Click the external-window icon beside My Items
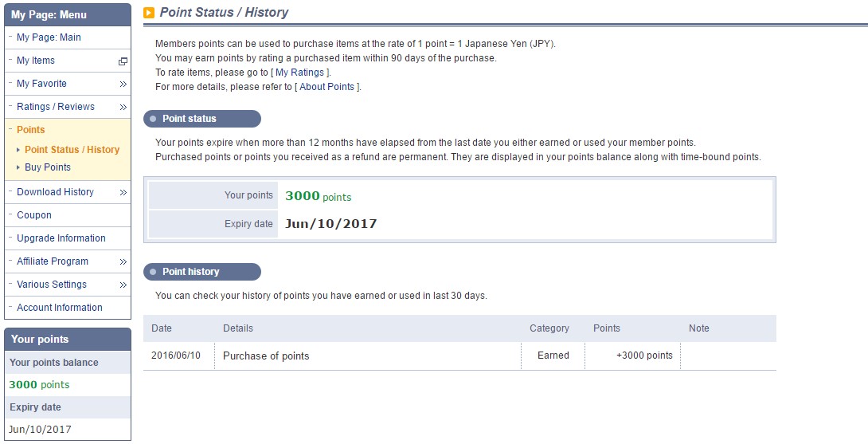 123,61
